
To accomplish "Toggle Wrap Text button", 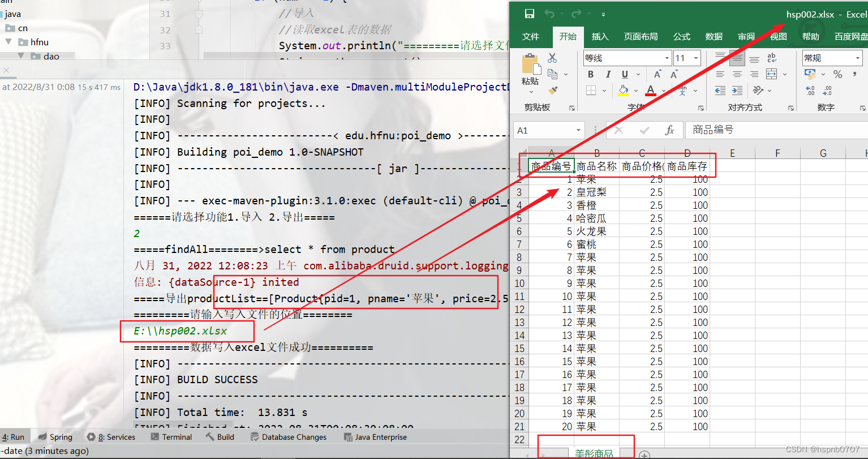I will pyautogui.click(x=772, y=58).
